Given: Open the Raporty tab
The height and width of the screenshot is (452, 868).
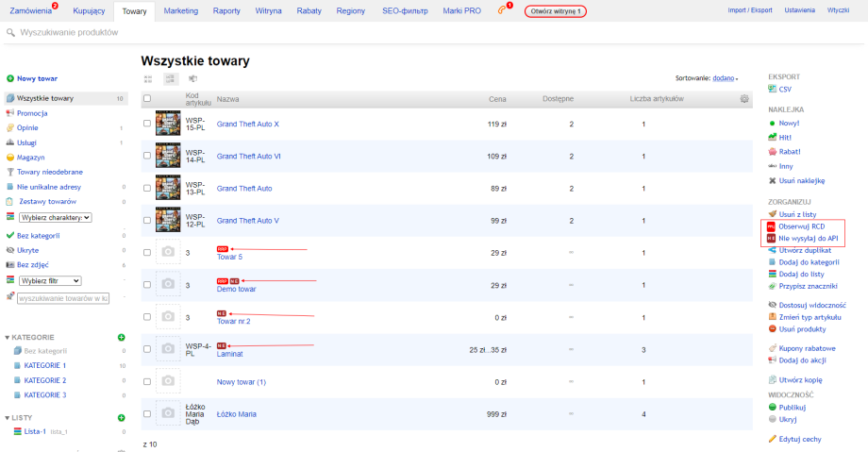Looking at the screenshot, I should [225, 10].
